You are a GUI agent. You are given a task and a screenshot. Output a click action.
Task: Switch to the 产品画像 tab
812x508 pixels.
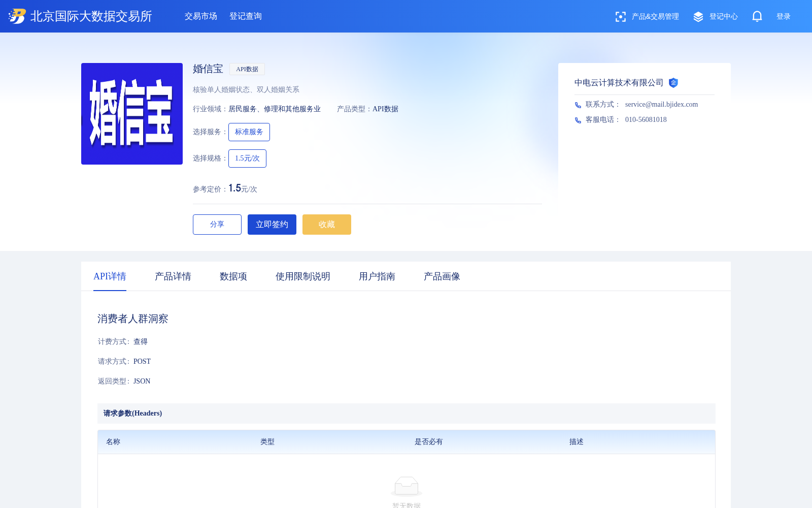point(442,276)
